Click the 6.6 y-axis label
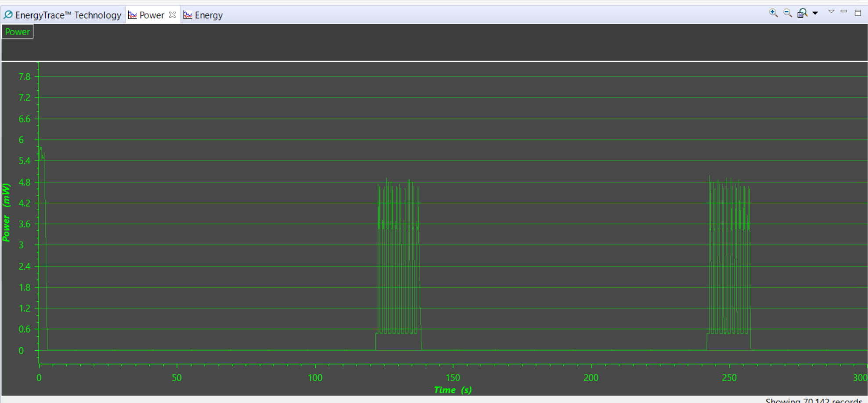The height and width of the screenshot is (403, 868). pyautogui.click(x=25, y=119)
